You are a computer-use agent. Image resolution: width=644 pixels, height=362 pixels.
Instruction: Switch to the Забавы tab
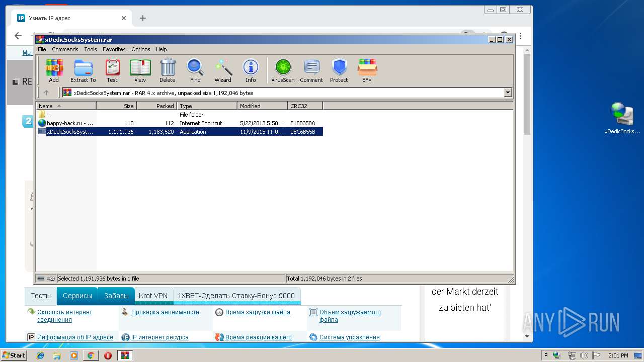pyautogui.click(x=116, y=296)
